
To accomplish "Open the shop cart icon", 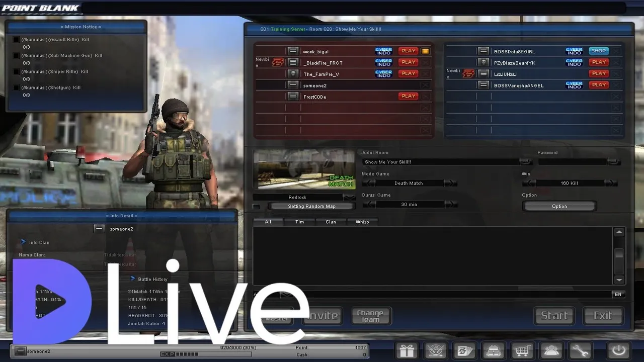I will point(522,350).
